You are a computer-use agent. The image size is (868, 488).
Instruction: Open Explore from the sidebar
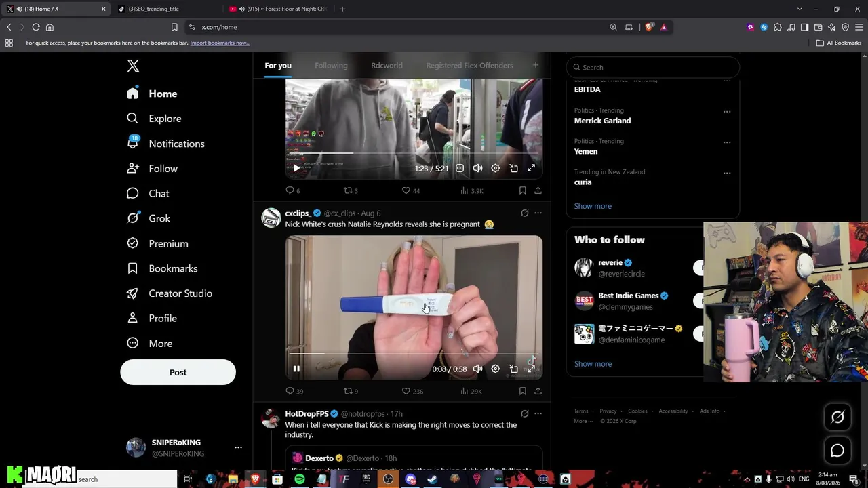pos(154,119)
